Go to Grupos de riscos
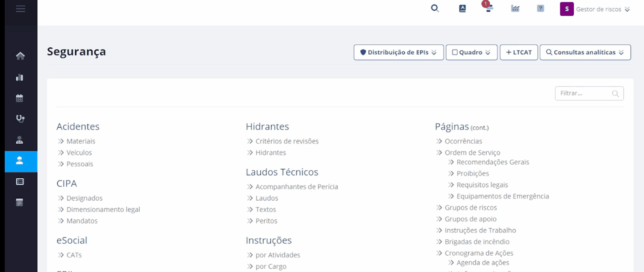The width and height of the screenshot is (644, 272). (x=471, y=208)
